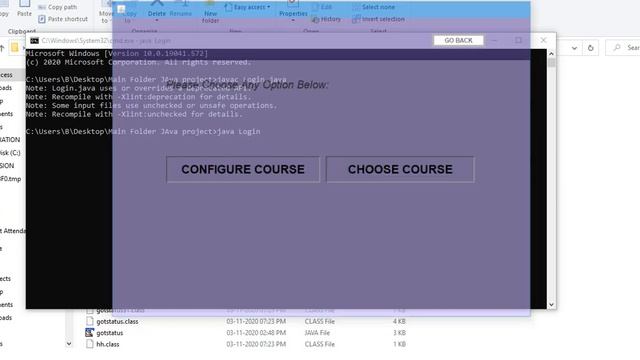Click the Paste icon in File Explorer

(24, 8)
